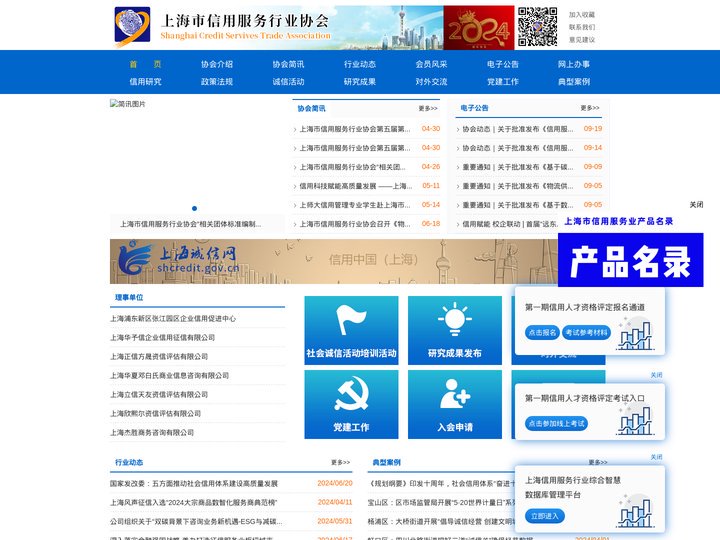Open 电子公告 navigation item

tap(502, 64)
